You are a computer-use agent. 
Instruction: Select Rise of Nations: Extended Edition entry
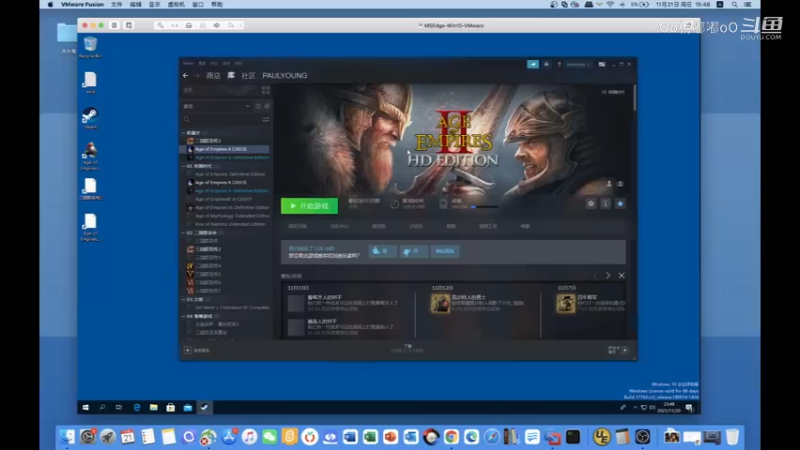point(228,224)
